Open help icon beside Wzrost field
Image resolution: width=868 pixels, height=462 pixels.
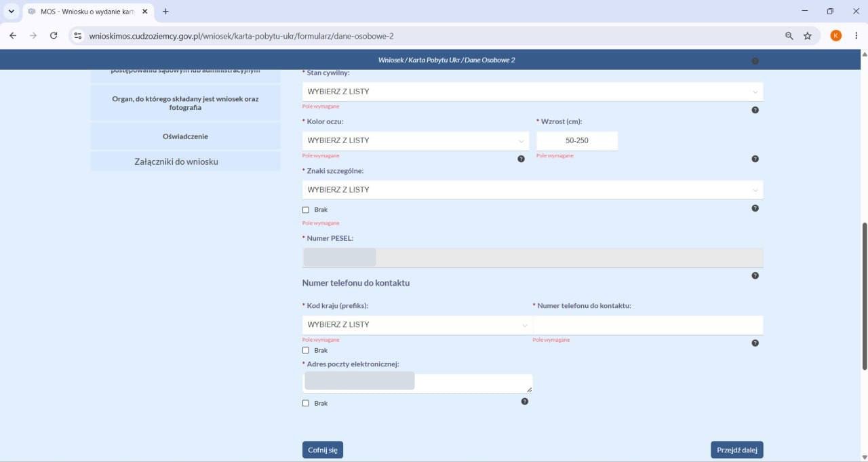755,159
